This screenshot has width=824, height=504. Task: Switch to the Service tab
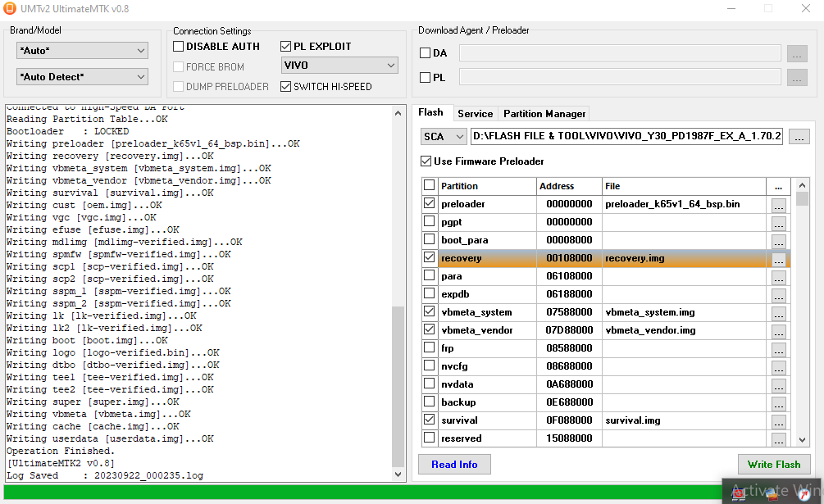click(475, 114)
